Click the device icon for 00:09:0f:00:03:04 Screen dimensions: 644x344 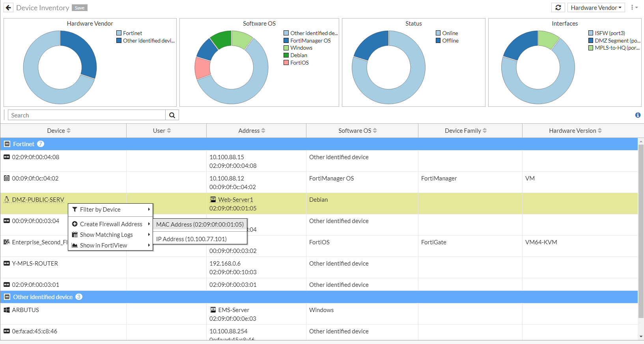7,221
